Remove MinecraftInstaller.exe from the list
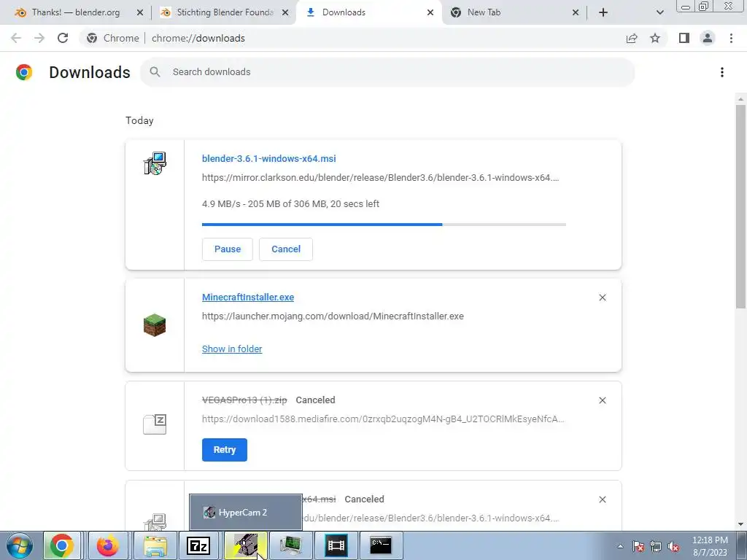This screenshot has width=747, height=560. point(602,297)
